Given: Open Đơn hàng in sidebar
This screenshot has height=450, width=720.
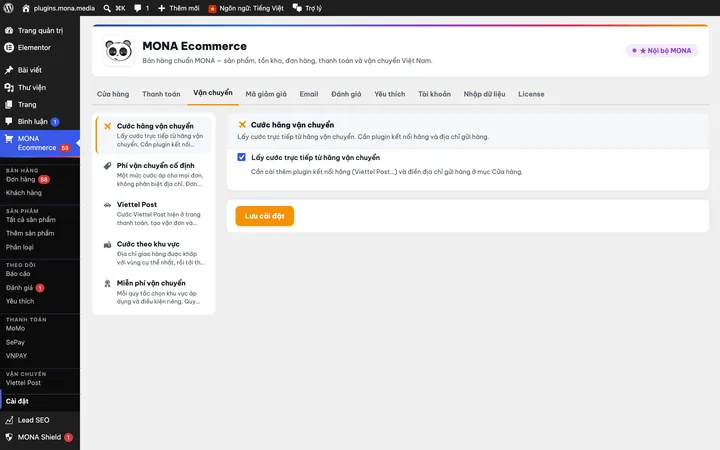Looking at the screenshot, I should [x=21, y=179].
